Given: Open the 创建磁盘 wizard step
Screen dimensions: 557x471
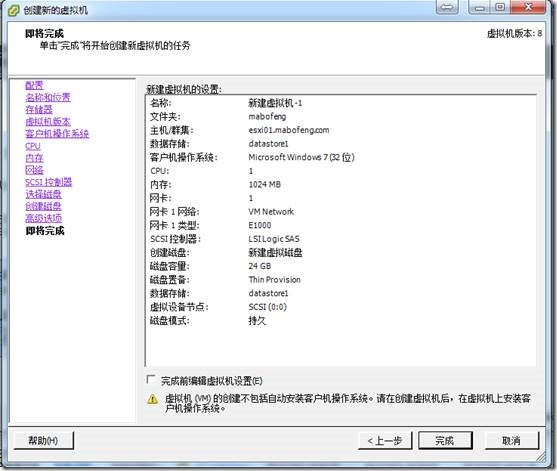Looking at the screenshot, I should 43,206.
